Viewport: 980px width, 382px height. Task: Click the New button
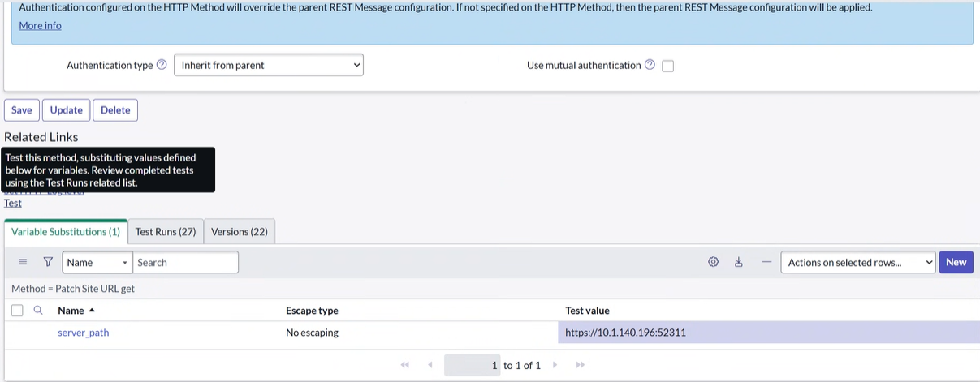tap(956, 262)
